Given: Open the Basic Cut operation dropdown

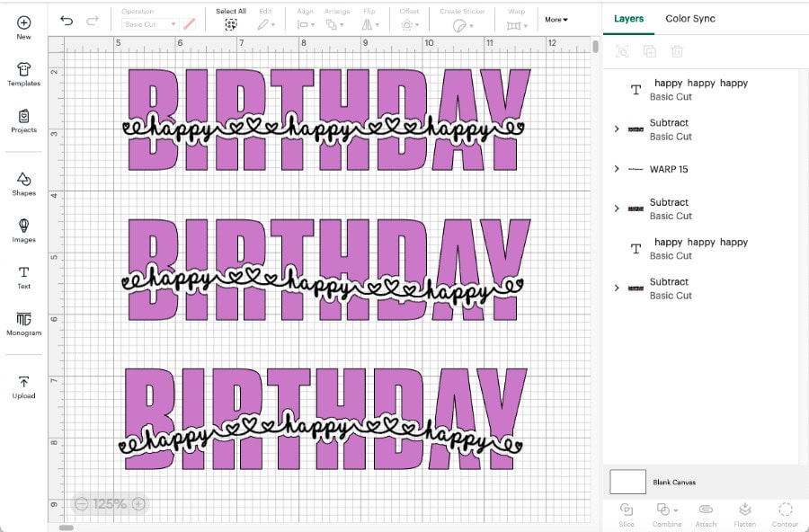Looking at the screenshot, I should 149,24.
